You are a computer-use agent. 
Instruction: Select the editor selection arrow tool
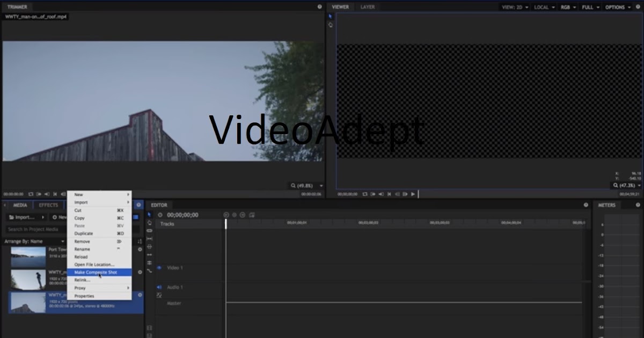[149, 215]
